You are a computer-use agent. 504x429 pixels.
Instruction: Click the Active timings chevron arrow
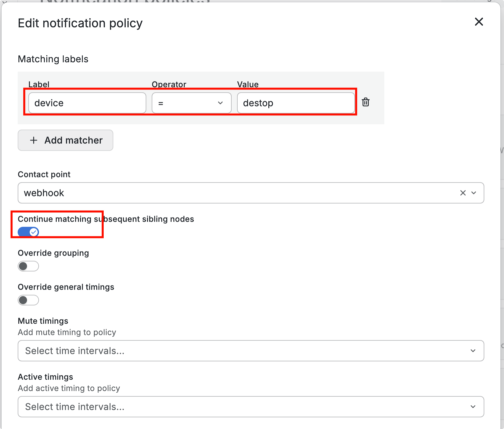click(473, 407)
